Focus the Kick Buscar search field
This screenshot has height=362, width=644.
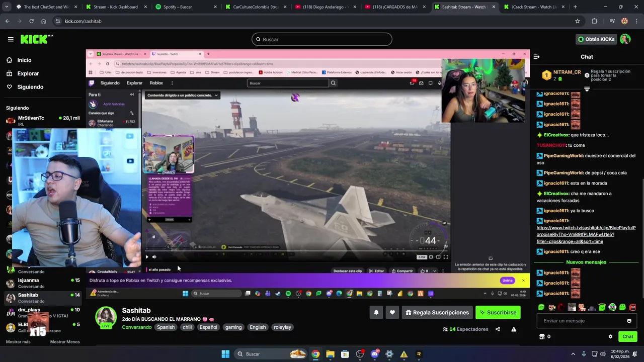tap(322, 39)
